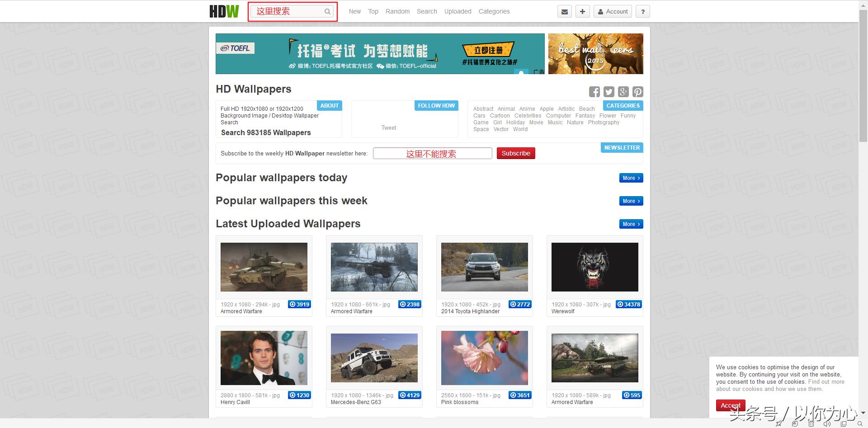This screenshot has width=868, height=428.
Task: Open the Categories menu item
Action: (x=494, y=12)
